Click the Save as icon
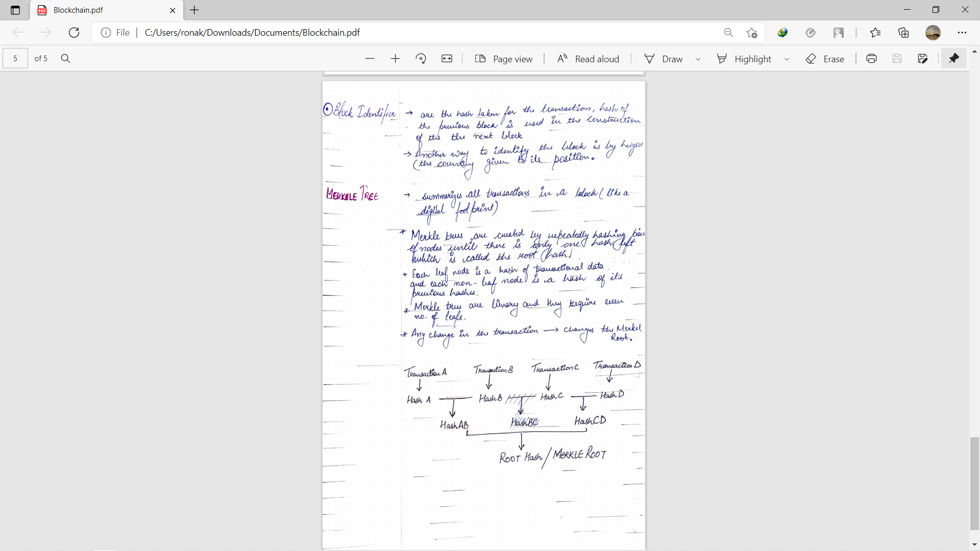 (x=922, y=59)
